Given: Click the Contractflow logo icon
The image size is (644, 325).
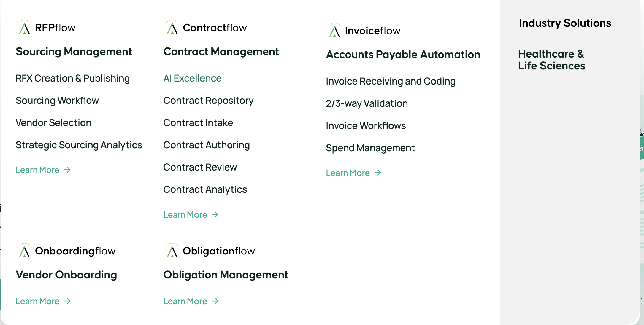Looking at the screenshot, I should (x=172, y=28).
